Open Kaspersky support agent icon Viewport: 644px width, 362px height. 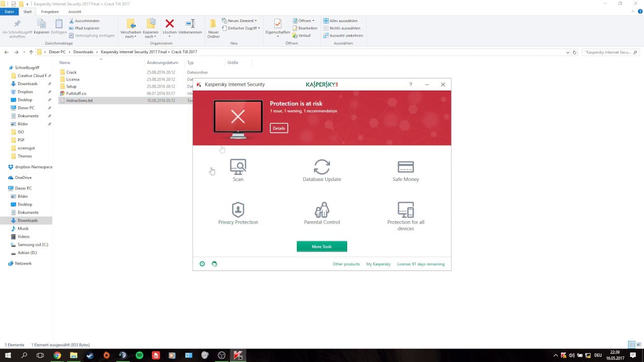[214, 264]
